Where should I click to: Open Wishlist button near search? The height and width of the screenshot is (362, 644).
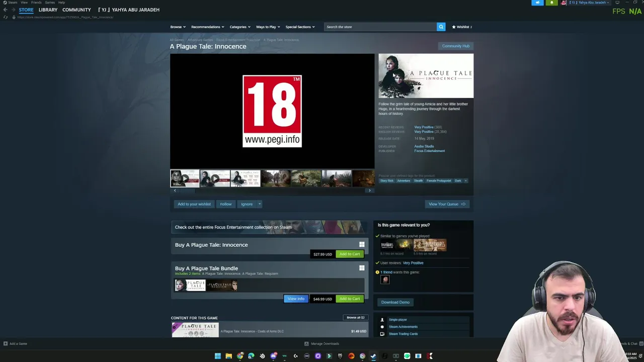coord(462,27)
